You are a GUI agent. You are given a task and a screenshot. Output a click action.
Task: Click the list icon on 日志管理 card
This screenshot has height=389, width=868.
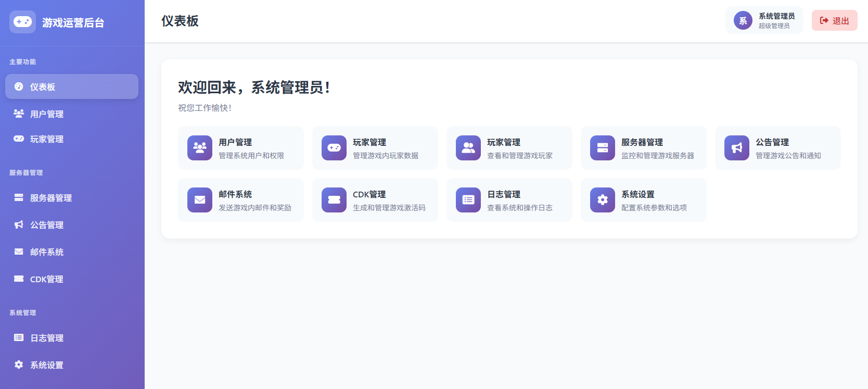click(x=468, y=200)
